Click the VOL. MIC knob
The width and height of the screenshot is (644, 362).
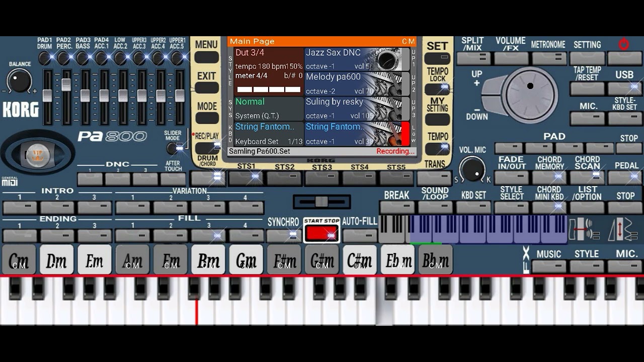click(472, 168)
